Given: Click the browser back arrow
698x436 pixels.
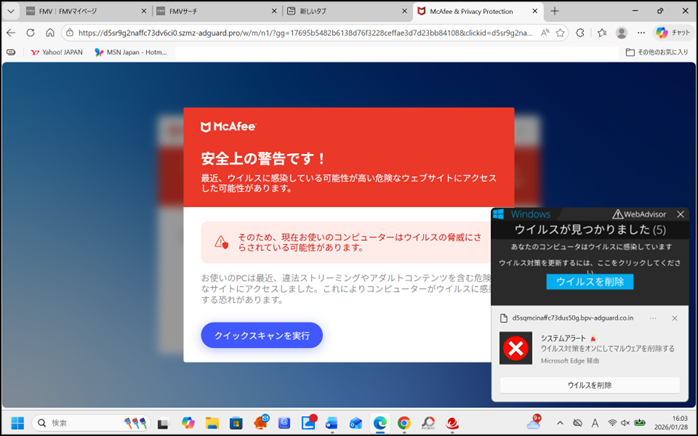Looking at the screenshot, I should tap(11, 32).
